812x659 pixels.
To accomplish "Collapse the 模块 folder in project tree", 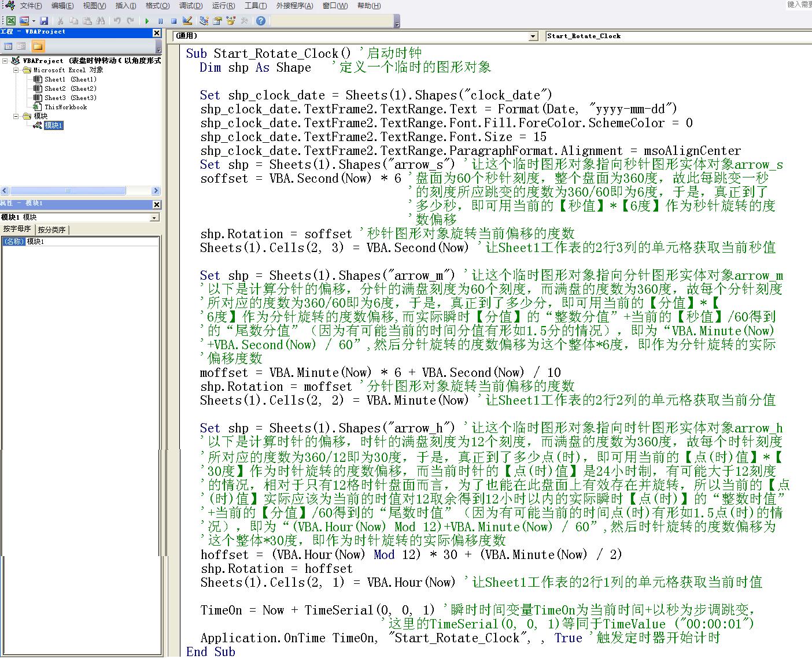I will [x=16, y=116].
